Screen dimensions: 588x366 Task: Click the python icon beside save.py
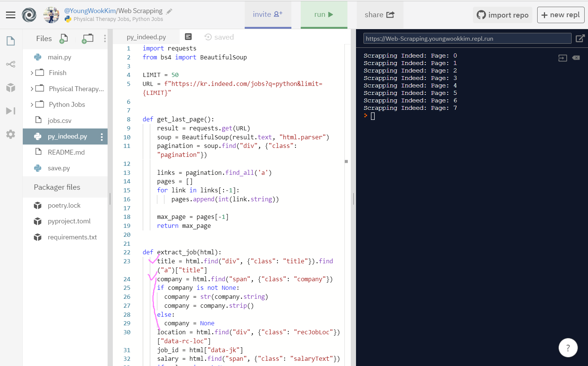click(38, 168)
